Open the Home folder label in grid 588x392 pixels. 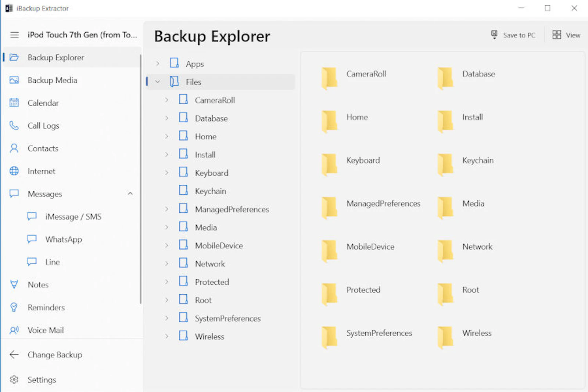tap(357, 117)
